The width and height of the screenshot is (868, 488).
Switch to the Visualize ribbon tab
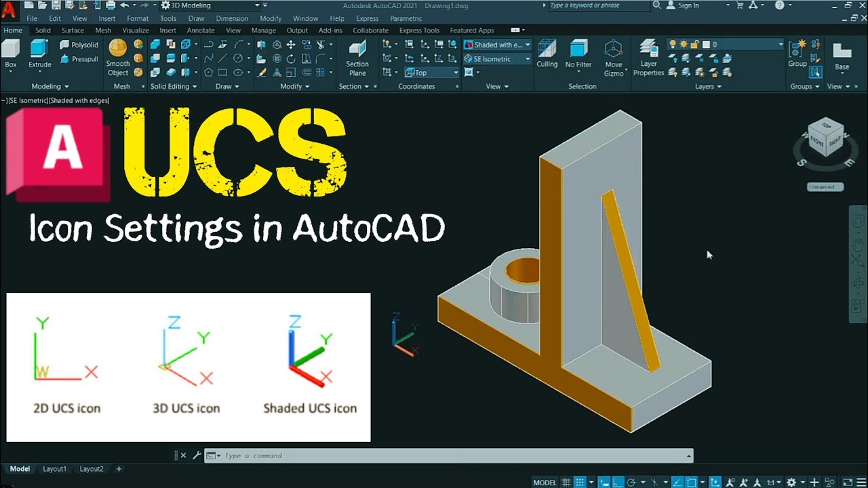point(136,30)
